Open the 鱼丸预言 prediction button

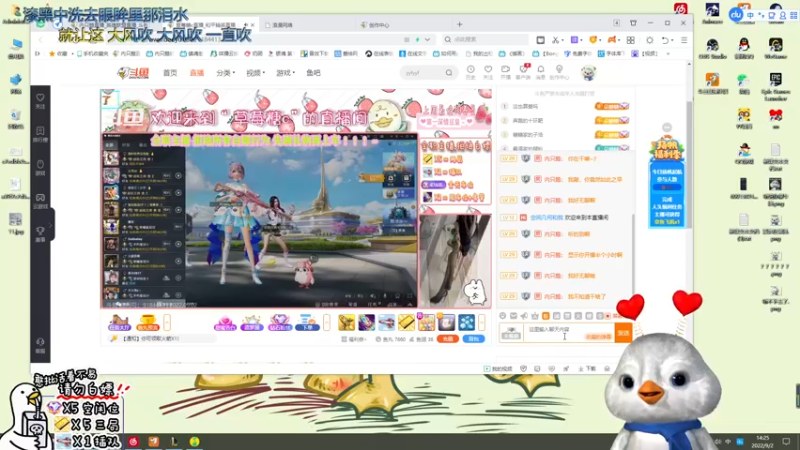pos(147,322)
